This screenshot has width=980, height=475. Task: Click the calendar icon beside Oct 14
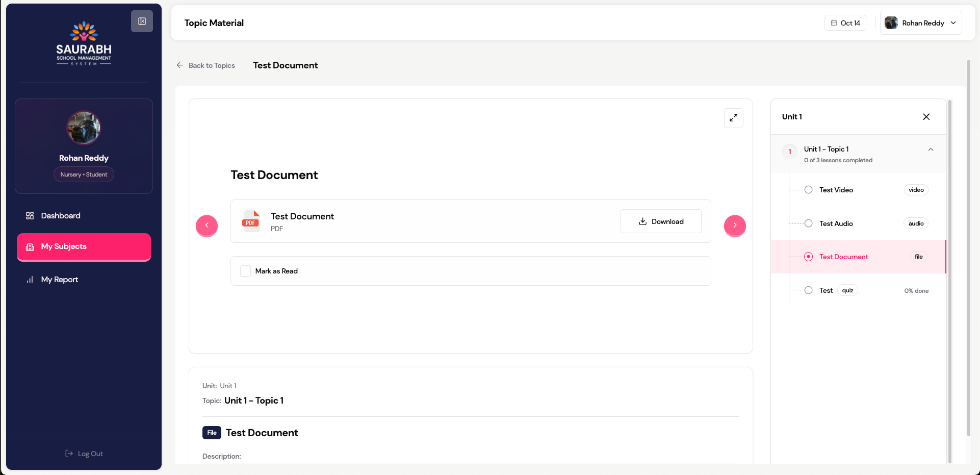click(834, 23)
